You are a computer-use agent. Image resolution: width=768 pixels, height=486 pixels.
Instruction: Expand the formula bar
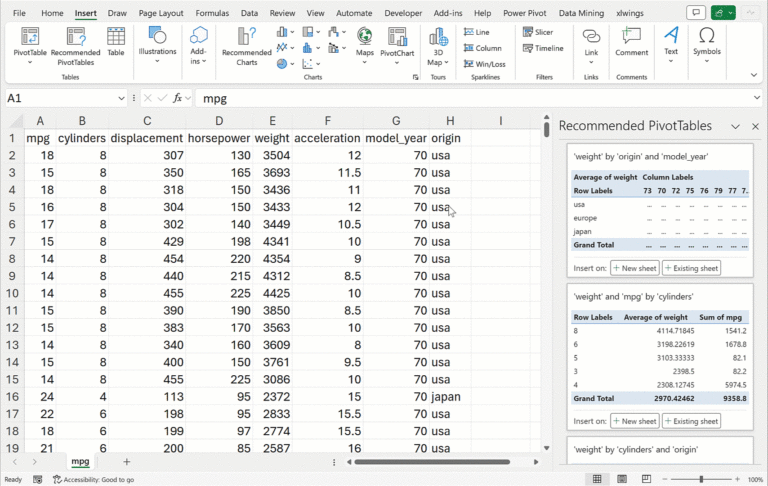[756, 99]
